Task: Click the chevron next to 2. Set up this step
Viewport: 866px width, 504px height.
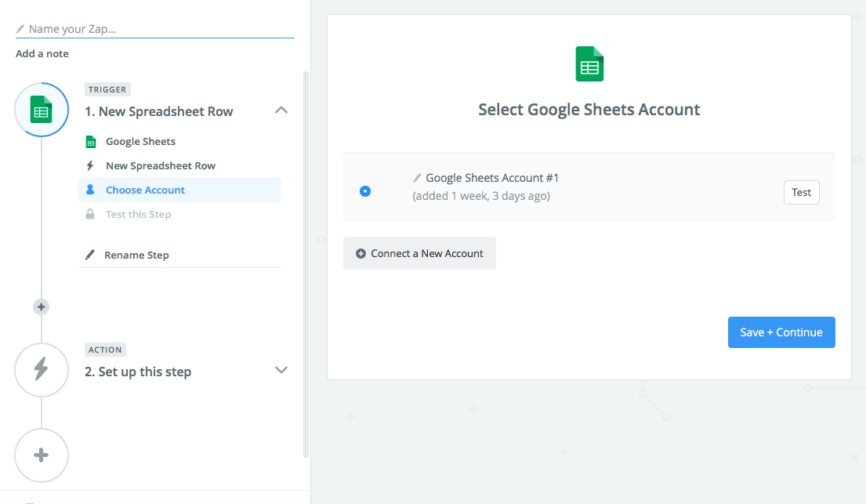Action: [x=281, y=370]
